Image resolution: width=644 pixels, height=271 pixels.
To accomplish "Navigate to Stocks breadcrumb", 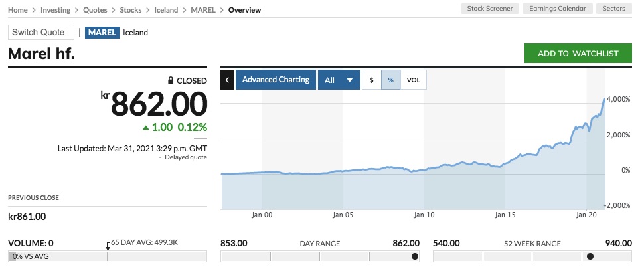I will pyautogui.click(x=132, y=10).
